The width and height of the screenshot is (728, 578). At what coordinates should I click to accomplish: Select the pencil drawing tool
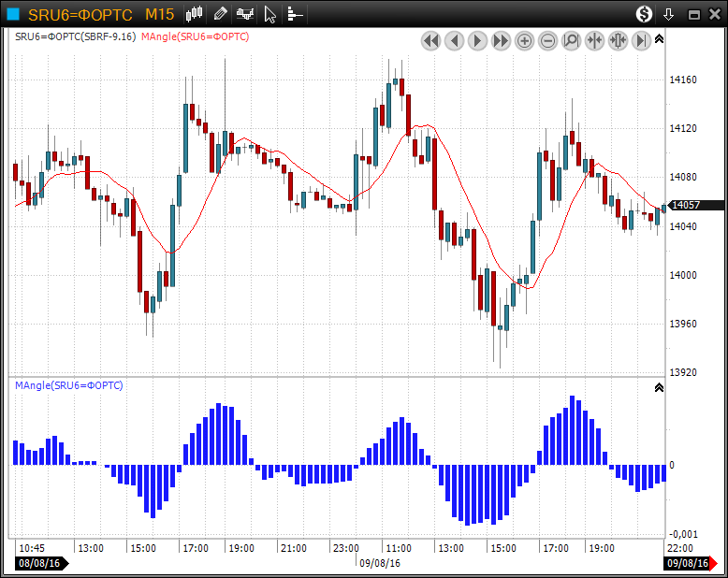[x=220, y=14]
